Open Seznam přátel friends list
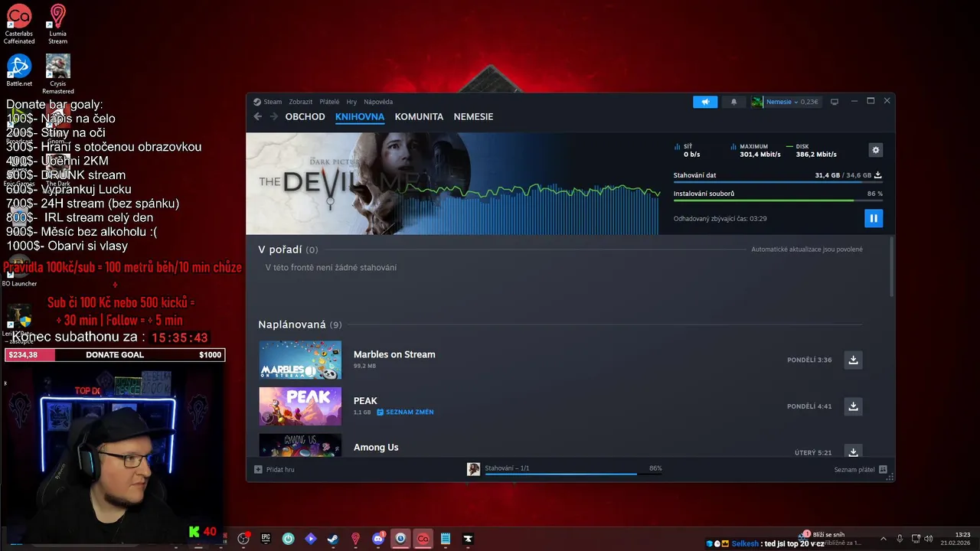This screenshot has height=551, width=980. click(860, 470)
